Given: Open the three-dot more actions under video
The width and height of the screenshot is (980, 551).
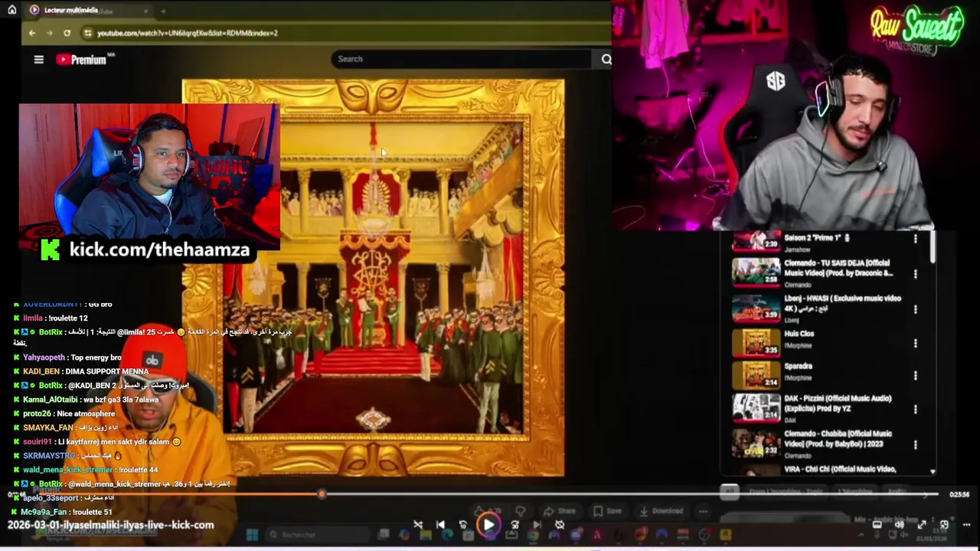Looking at the screenshot, I should (x=703, y=511).
